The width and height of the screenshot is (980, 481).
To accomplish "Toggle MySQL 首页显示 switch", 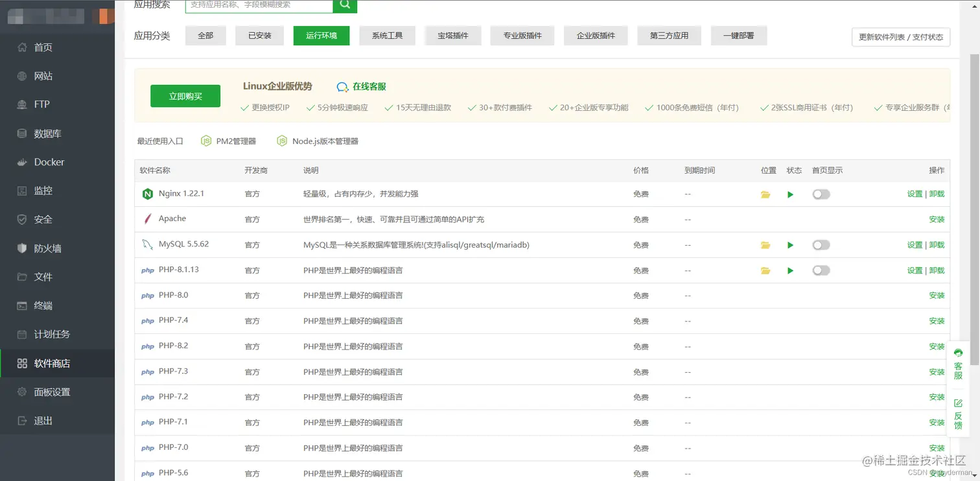I will click(x=821, y=245).
